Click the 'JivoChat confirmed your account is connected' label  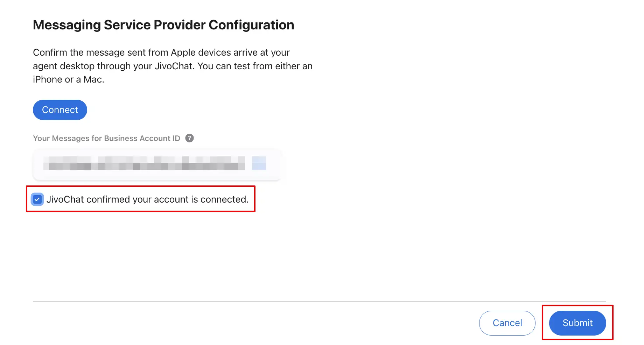pos(147,199)
